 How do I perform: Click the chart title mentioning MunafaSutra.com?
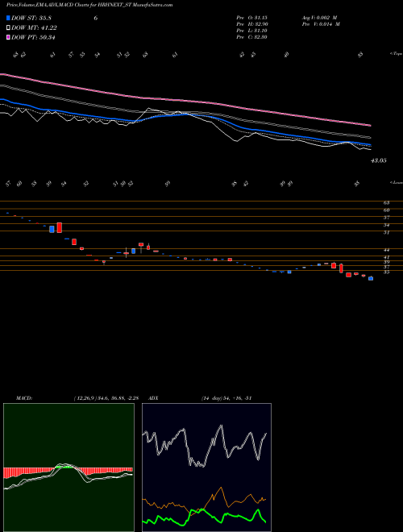pos(89,5)
